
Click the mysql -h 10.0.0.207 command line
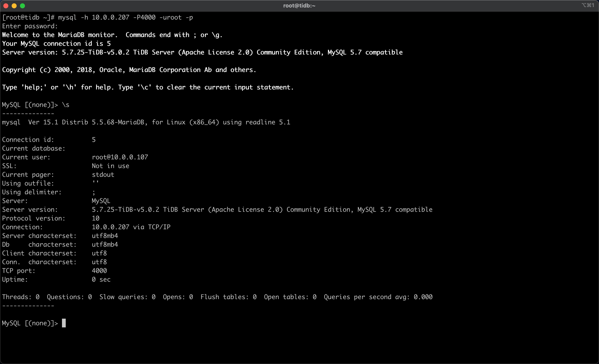[x=98, y=17]
